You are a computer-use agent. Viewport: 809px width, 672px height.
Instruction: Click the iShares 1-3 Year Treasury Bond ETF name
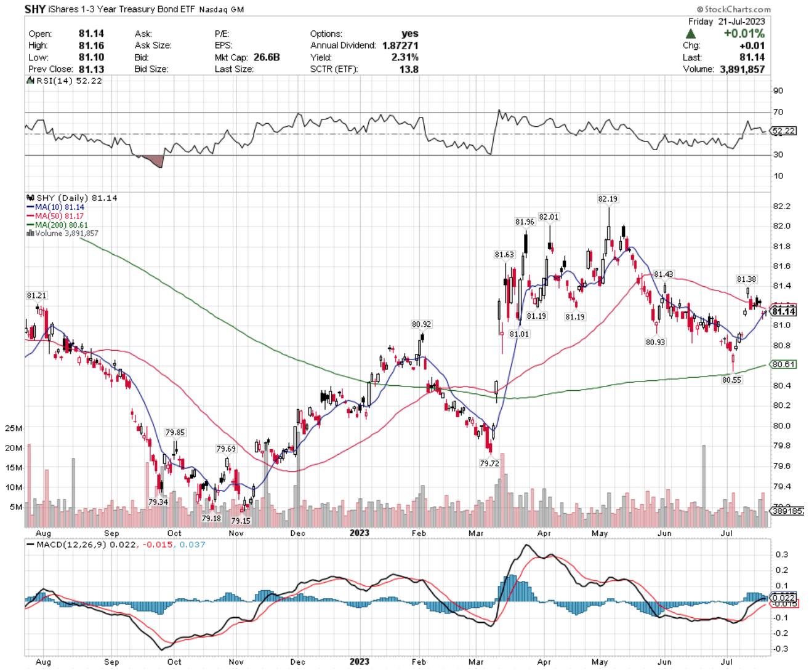point(122,10)
